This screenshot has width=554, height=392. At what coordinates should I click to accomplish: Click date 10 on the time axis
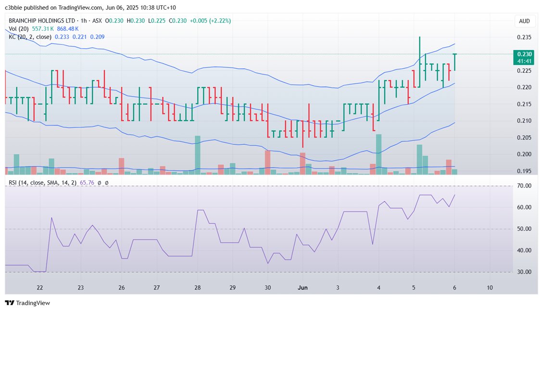click(490, 288)
